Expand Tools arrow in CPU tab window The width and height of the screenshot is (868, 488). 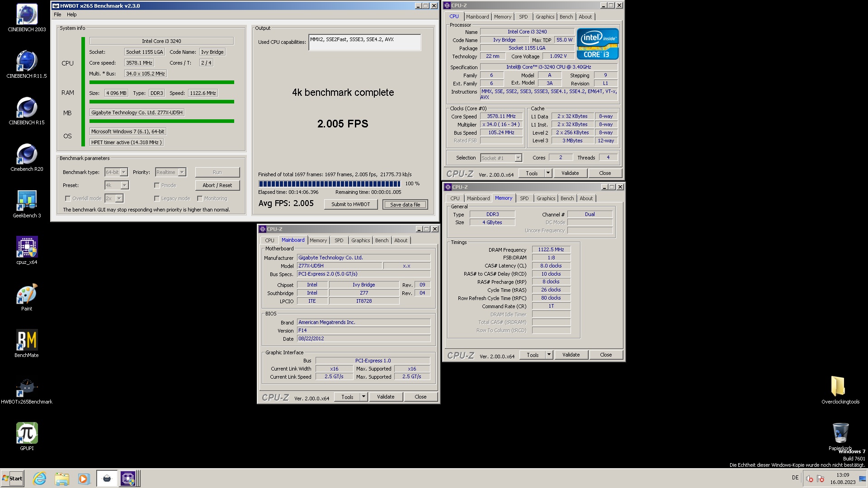pyautogui.click(x=548, y=173)
